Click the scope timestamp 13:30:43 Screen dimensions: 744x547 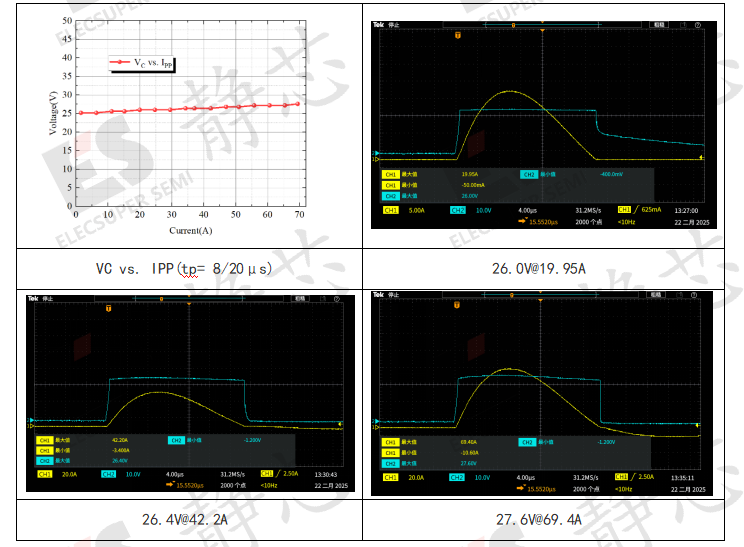326,474
